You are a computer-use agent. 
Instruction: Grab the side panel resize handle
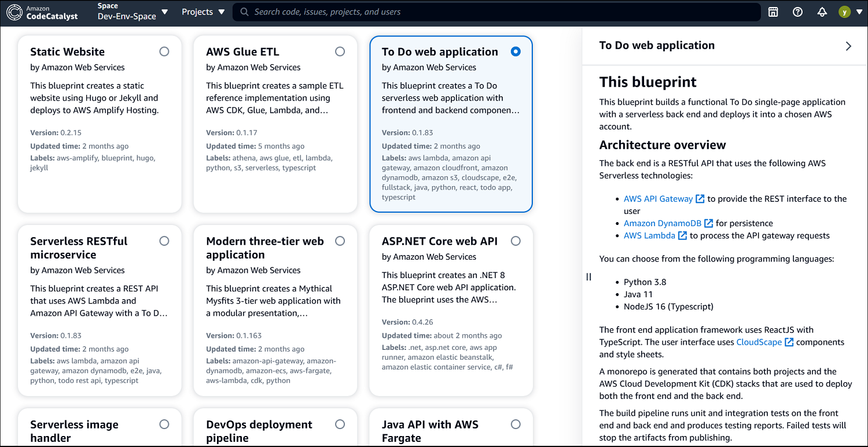(x=589, y=277)
